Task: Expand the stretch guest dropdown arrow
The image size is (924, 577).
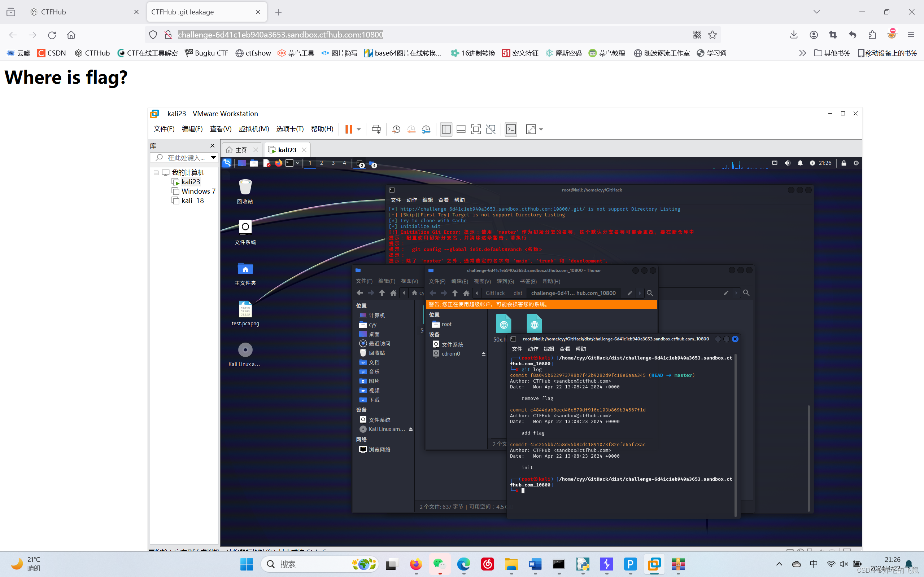Action: (541, 129)
